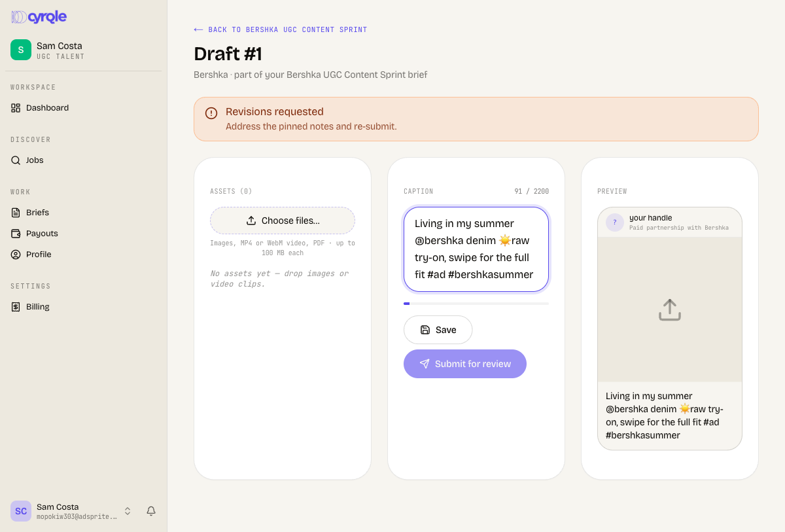Click into the caption text area
Image resolution: width=785 pixels, height=532 pixels.
(x=476, y=249)
